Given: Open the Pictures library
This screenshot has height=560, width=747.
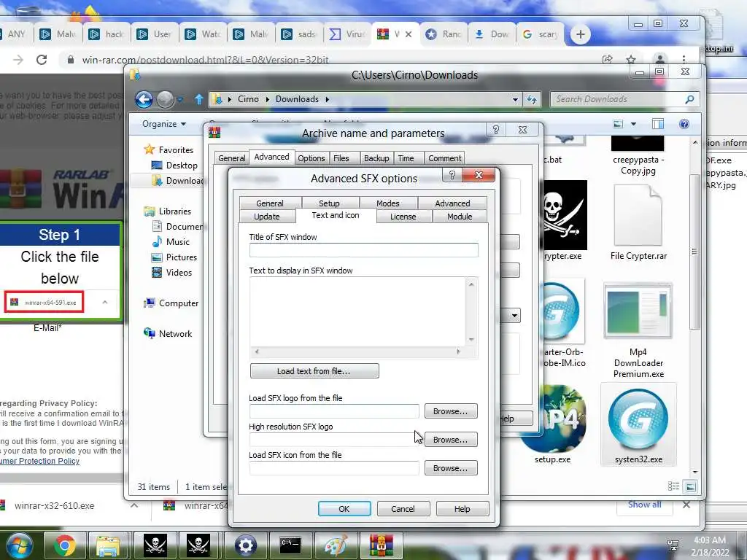Looking at the screenshot, I should click(174, 257).
